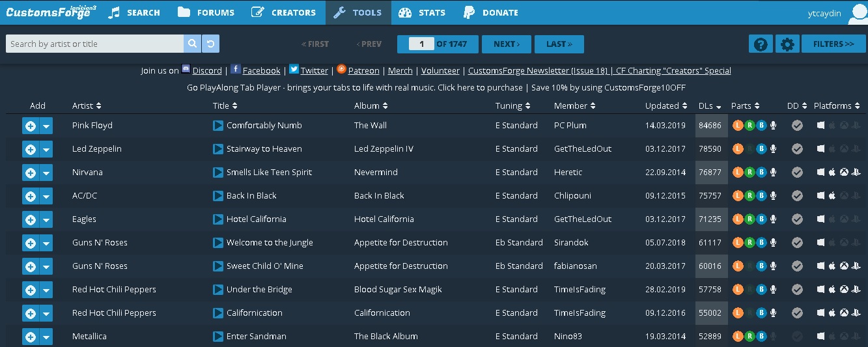Click the DD checkmark for Back In Black
This screenshot has width=868, height=347.
pyautogui.click(x=797, y=196)
